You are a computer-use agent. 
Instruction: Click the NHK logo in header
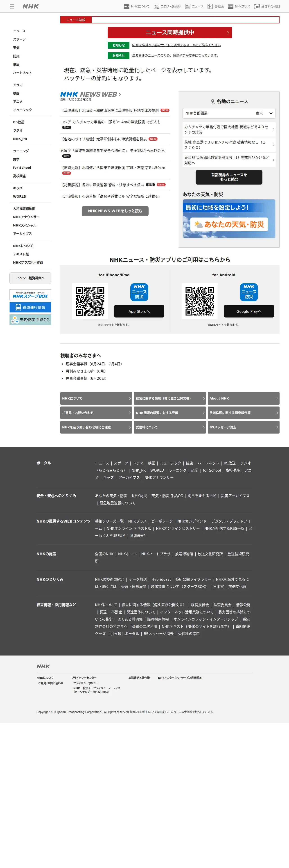click(x=31, y=6)
